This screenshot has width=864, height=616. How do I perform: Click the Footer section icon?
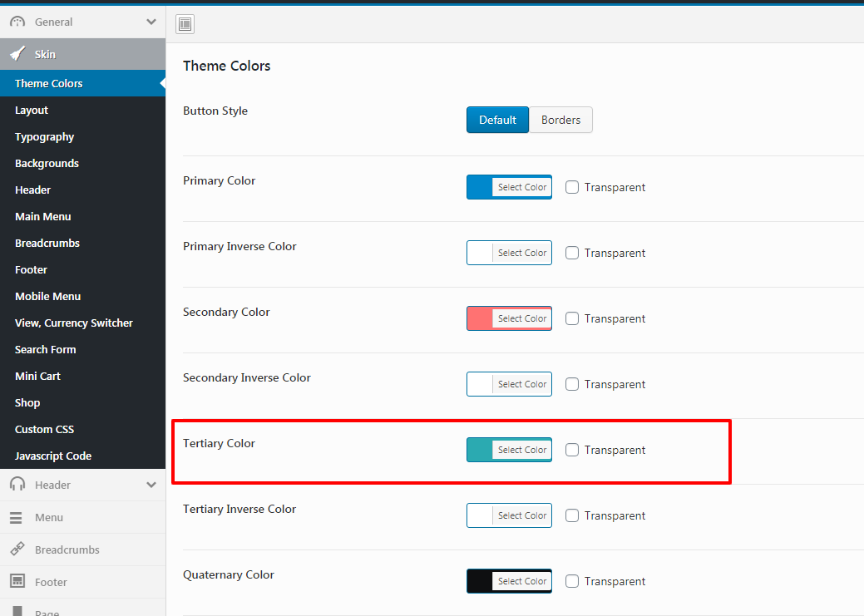pos(17,581)
